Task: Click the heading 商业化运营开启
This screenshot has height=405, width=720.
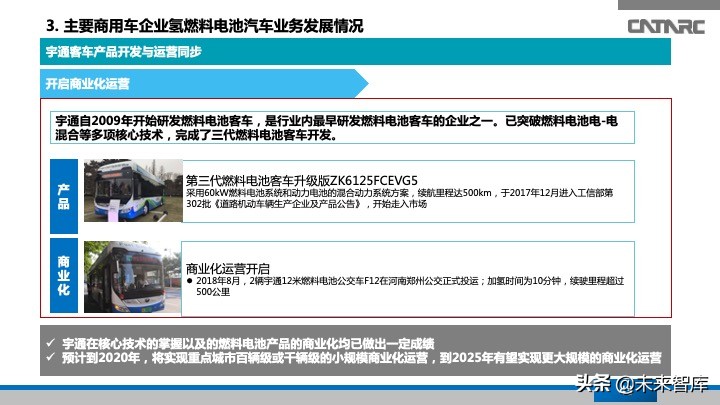Action: (228, 269)
